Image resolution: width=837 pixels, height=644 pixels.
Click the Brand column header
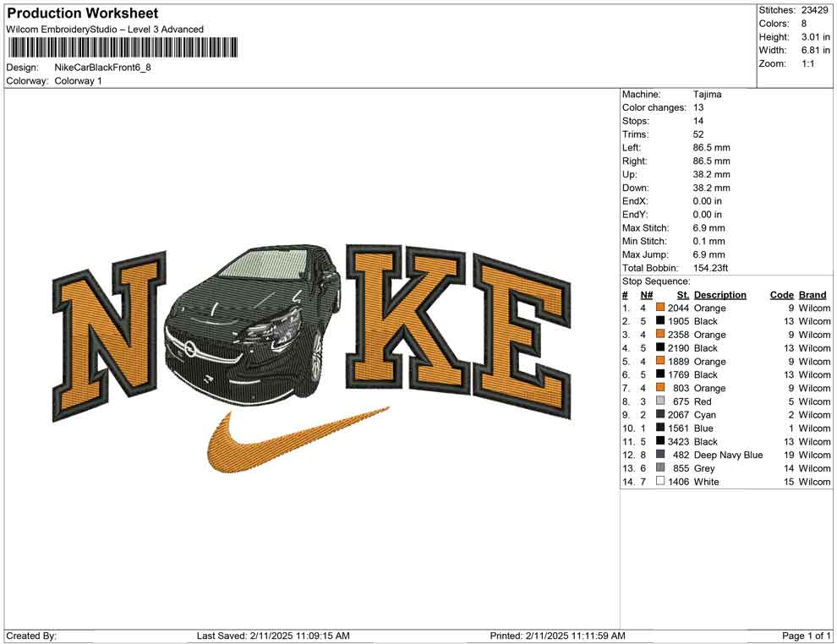(812, 294)
